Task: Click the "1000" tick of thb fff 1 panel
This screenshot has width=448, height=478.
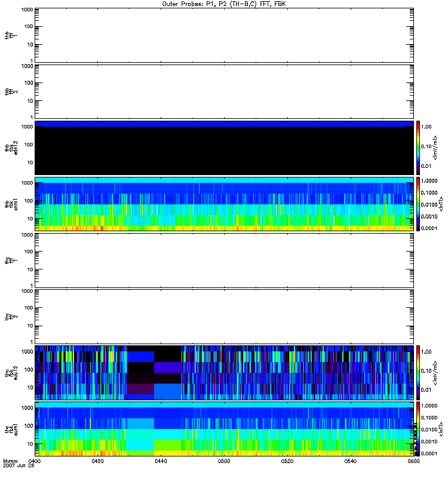Action: click(x=27, y=10)
